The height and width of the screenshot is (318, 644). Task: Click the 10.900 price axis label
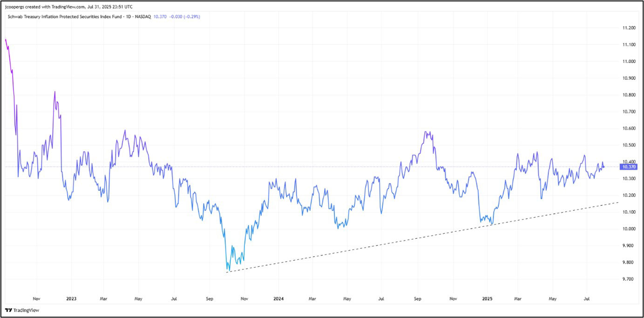pos(629,78)
